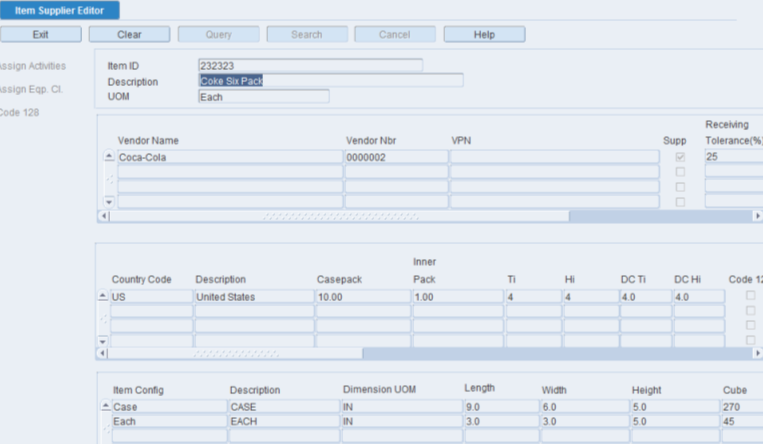The image size is (764, 445).
Task: Click Width cell for Each row
Action: click(585, 421)
